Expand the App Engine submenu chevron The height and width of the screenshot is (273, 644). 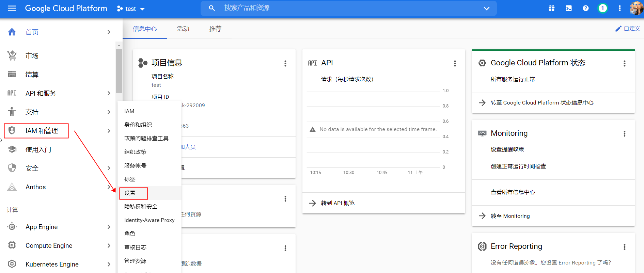point(109,226)
